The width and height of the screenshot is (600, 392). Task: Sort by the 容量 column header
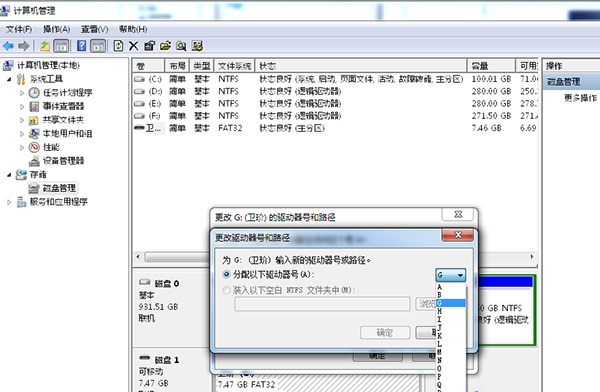point(491,66)
